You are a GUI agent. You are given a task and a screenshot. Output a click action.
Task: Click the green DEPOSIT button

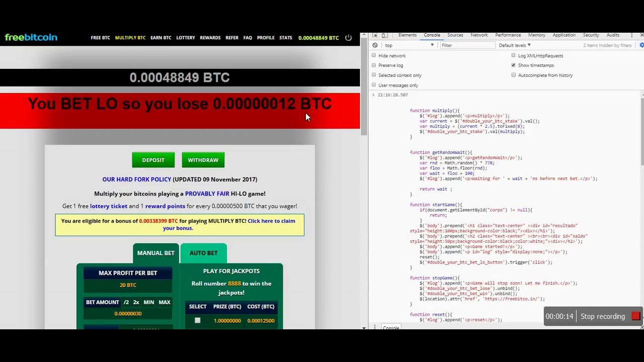(x=153, y=160)
